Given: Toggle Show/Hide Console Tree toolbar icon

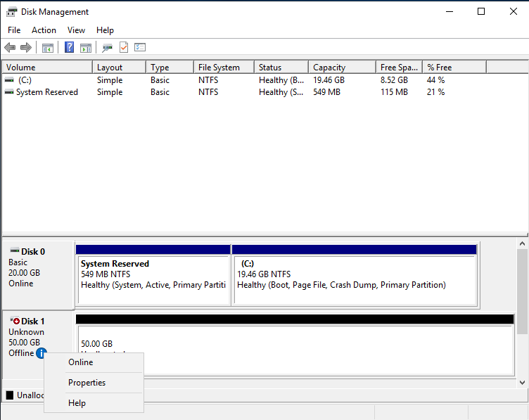Looking at the screenshot, I should tap(48, 48).
